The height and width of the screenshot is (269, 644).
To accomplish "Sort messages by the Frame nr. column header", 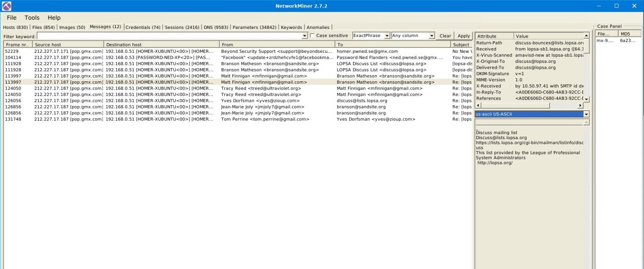I will (x=17, y=44).
